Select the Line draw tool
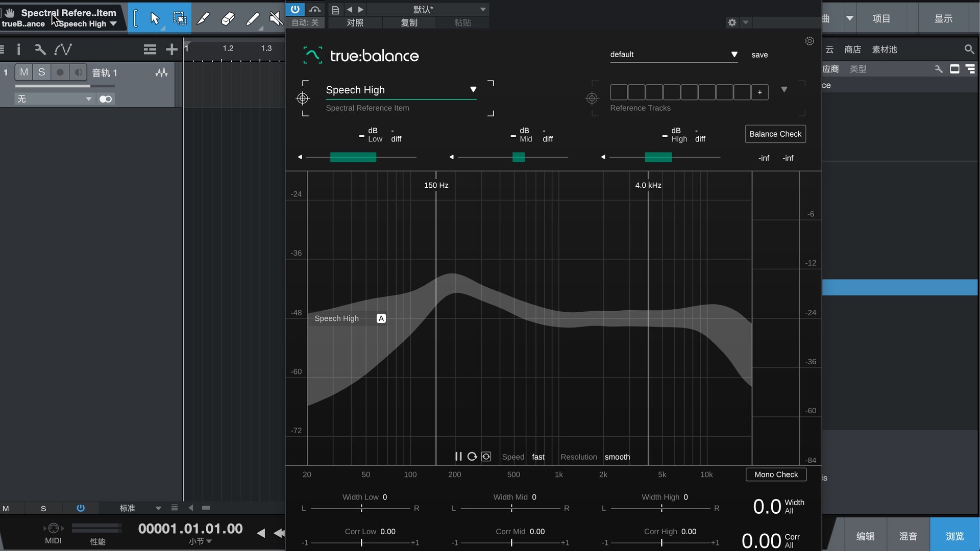The width and height of the screenshot is (980, 551). (252, 19)
